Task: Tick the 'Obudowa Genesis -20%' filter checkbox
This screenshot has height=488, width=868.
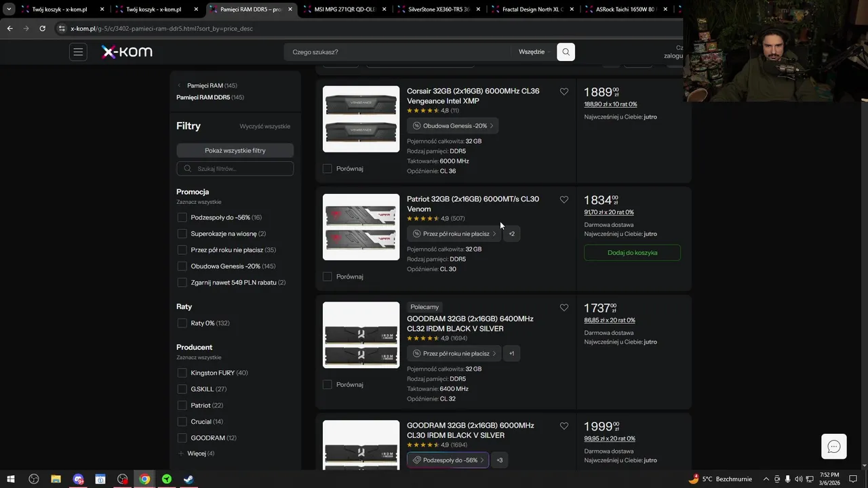Action: (182, 266)
